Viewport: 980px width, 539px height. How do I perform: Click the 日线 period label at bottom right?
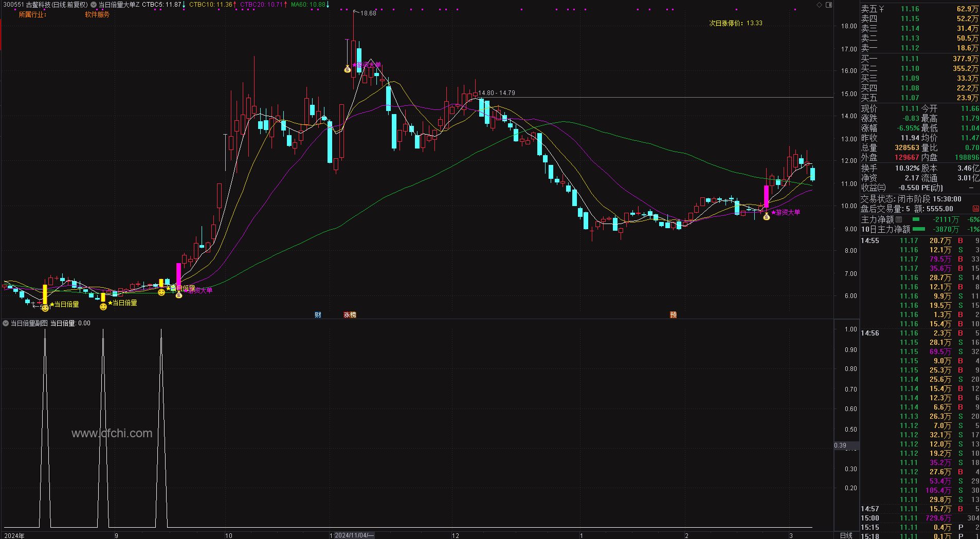coord(846,535)
